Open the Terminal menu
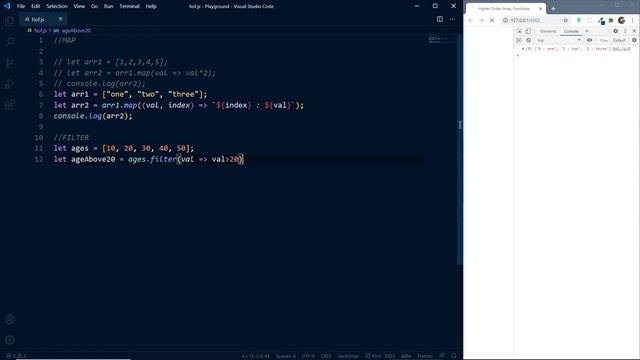 click(129, 6)
